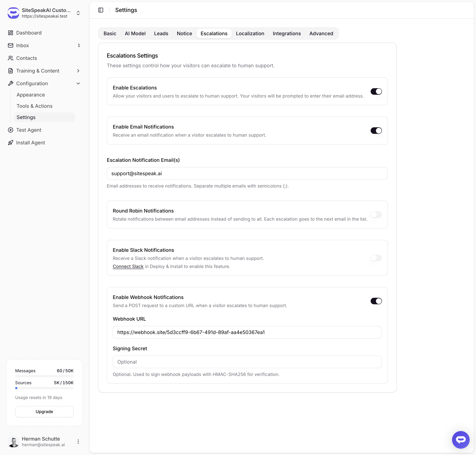Switch to the Notice tab
This screenshot has height=455, width=476.
pyautogui.click(x=184, y=33)
